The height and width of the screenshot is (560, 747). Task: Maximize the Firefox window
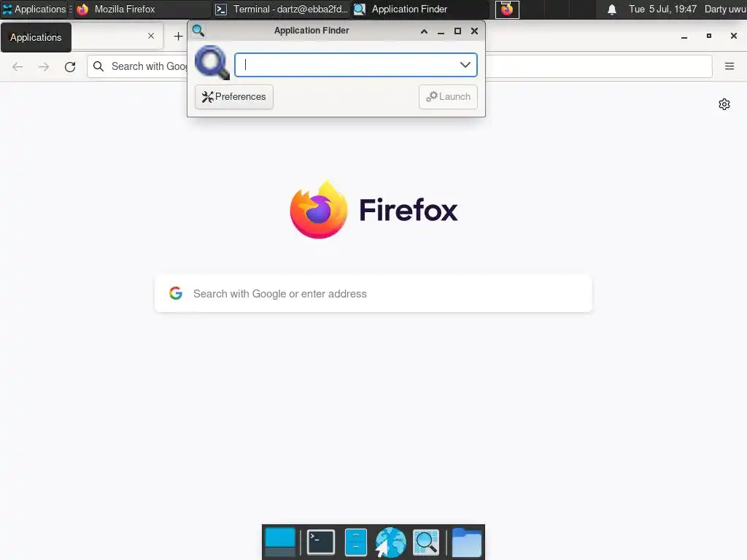[709, 36]
